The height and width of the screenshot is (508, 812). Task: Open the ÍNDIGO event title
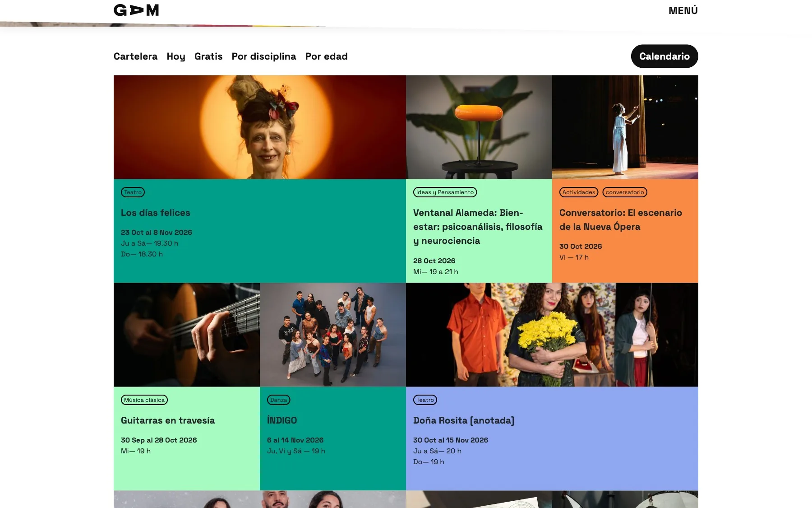[282, 420]
